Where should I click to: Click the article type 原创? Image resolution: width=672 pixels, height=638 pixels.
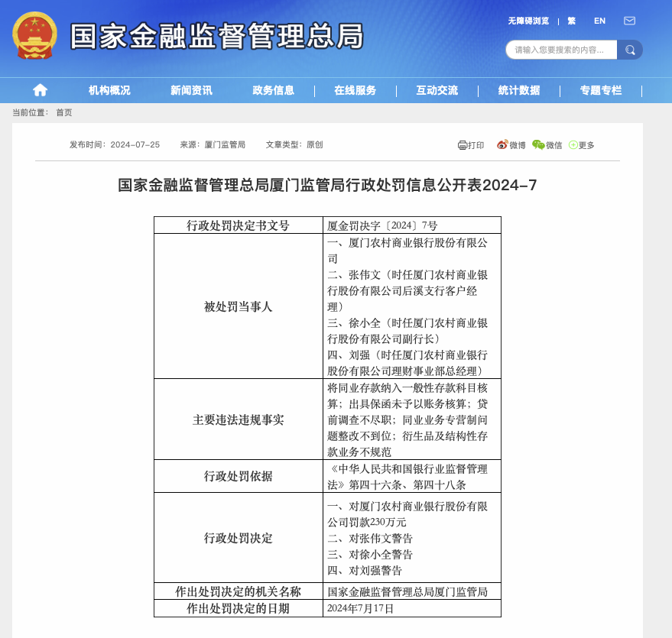[x=314, y=144]
